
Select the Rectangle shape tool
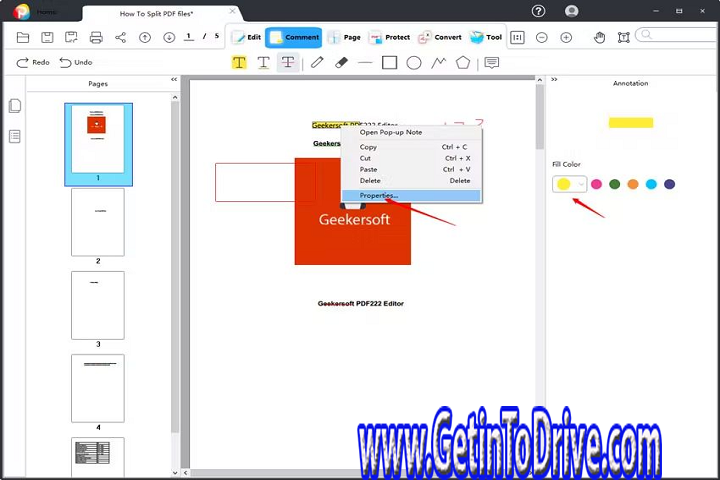coord(389,62)
